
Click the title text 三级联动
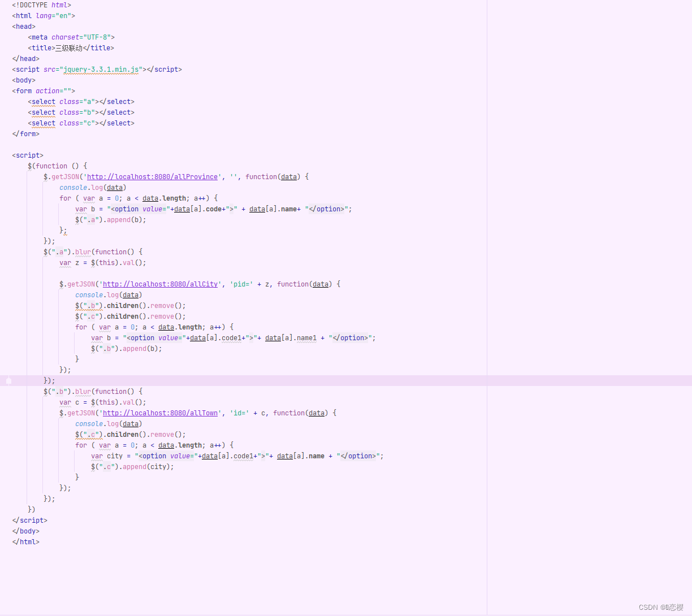[x=69, y=48]
